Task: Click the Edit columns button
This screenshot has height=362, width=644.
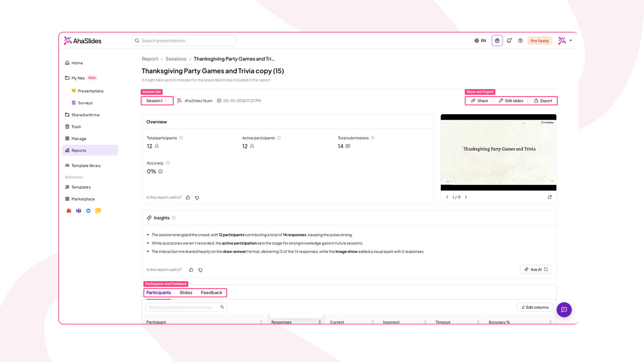Action: coord(535,307)
